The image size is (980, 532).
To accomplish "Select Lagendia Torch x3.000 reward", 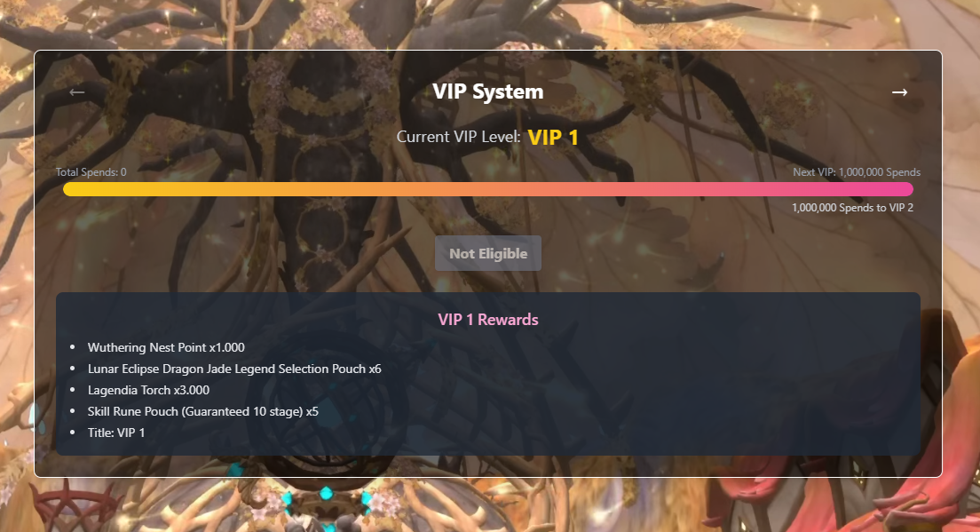I will pyautogui.click(x=149, y=390).
